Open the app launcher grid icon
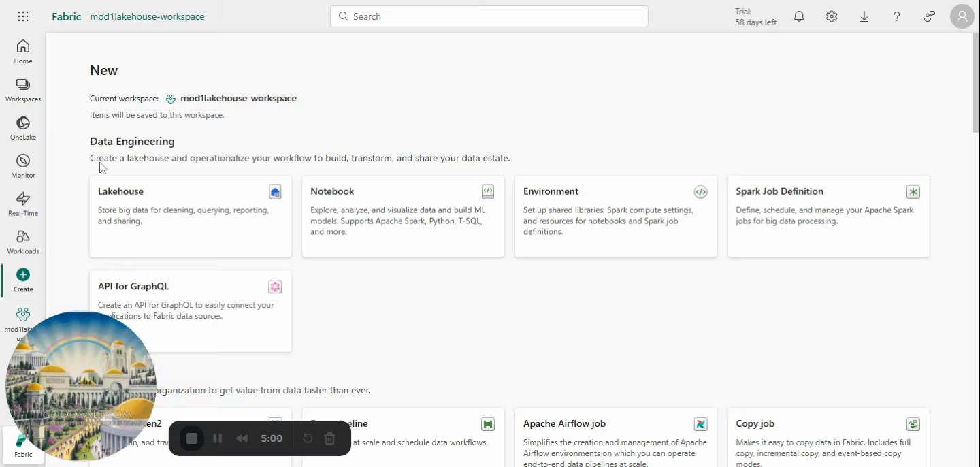 click(22, 16)
